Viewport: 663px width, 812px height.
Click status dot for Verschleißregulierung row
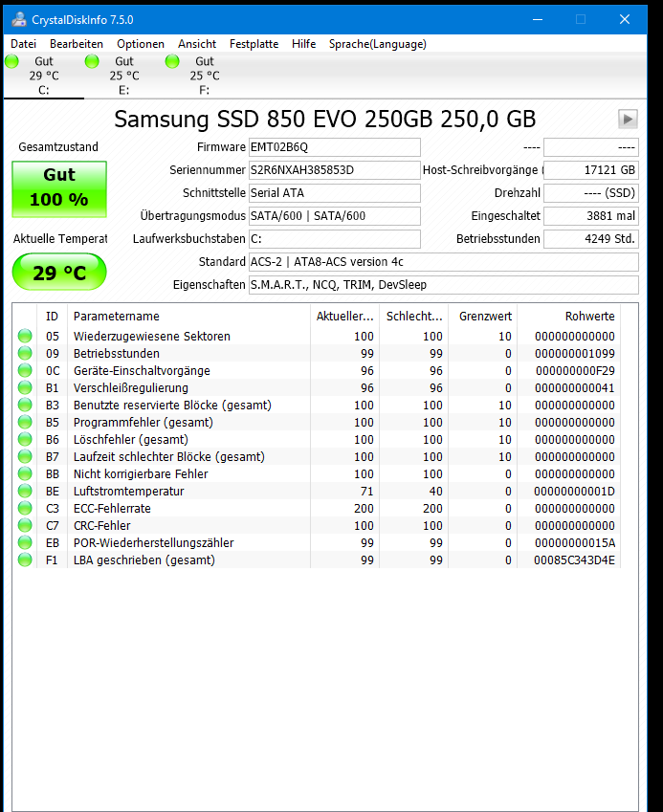[x=25, y=387]
